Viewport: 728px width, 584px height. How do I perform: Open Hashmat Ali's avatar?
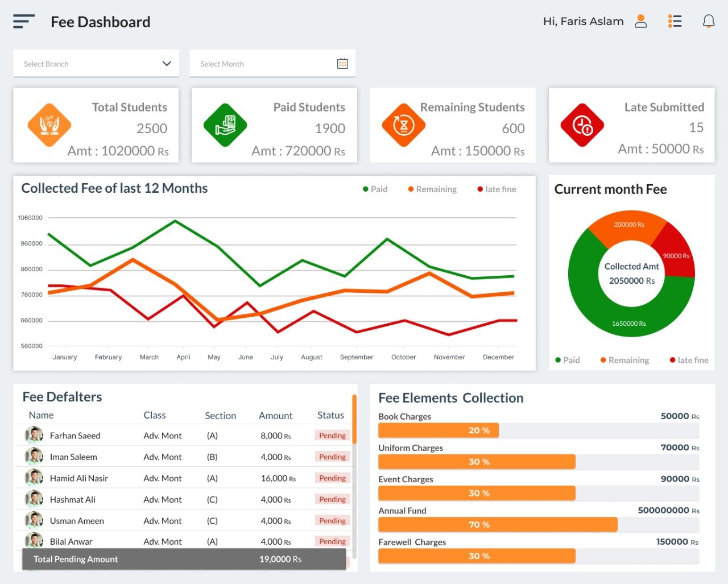coord(34,499)
